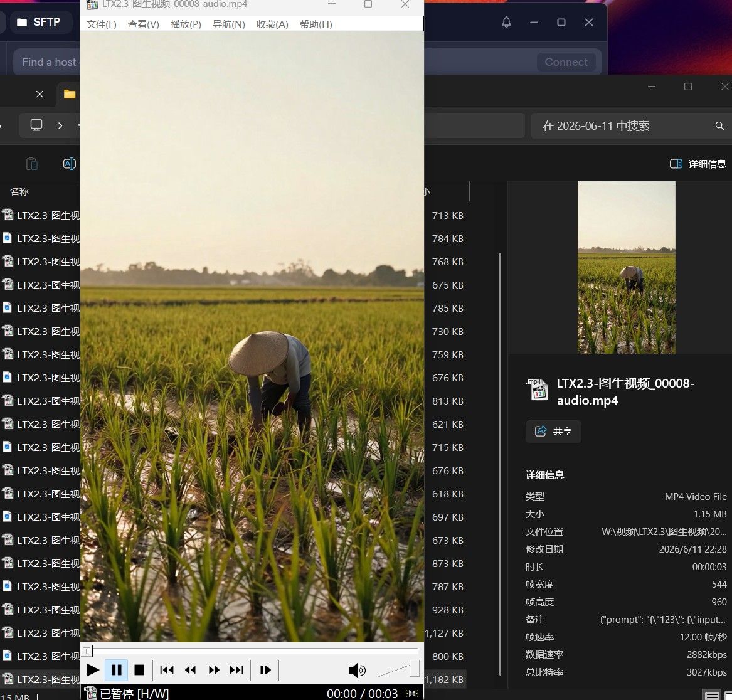This screenshot has height=700, width=732.
Task: Fast forward with the increase speed button
Action: pyautogui.click(x=214, y=670)
